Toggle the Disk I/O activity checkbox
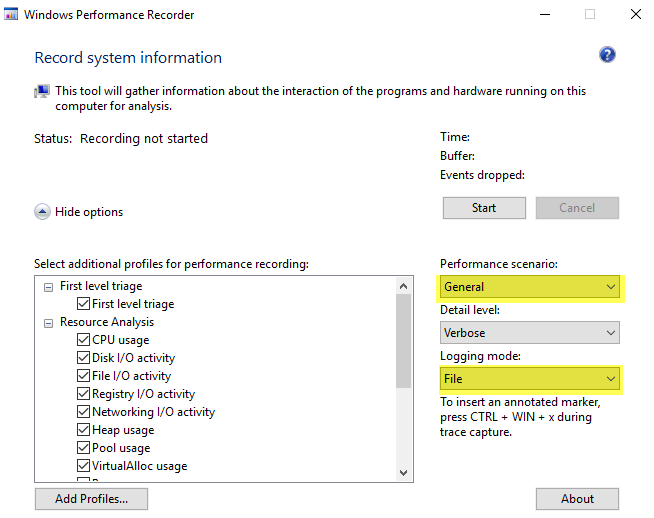Image resolution: width=654 pixels, height=518 pixels. tap(83, 357)
